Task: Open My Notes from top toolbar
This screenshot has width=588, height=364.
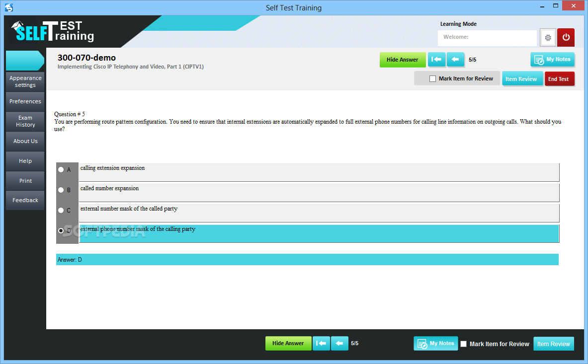Action: (x=552, y=60)
